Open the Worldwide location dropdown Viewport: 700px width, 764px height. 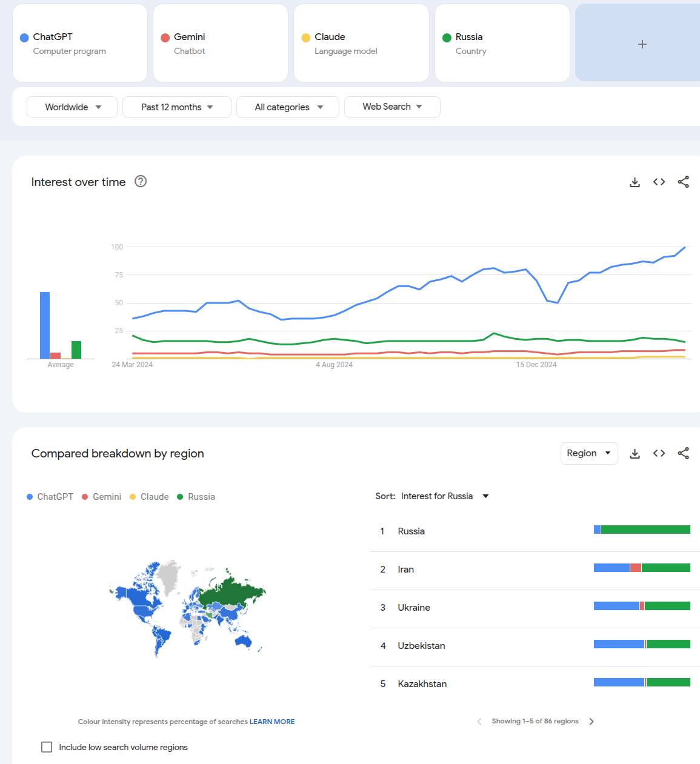click(x=72, y=107)
